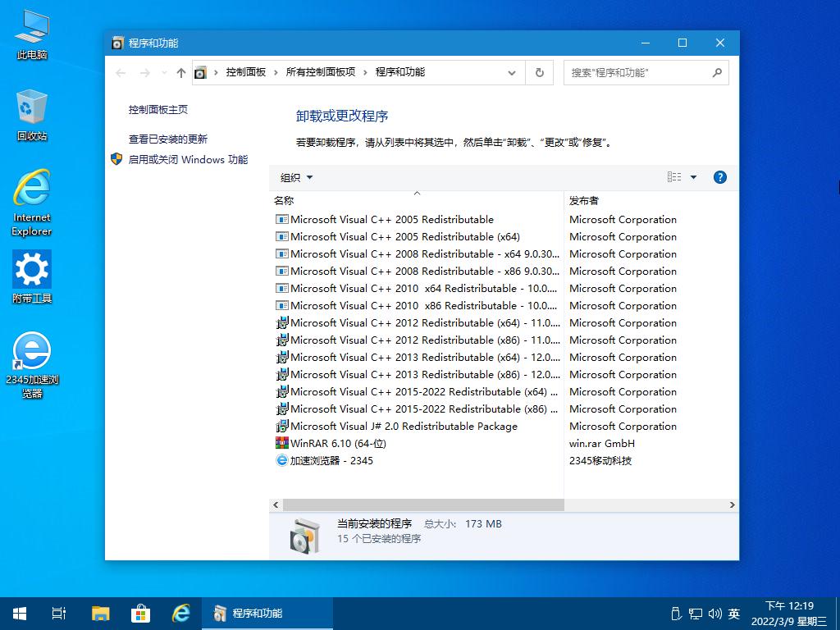Open 控制面板主页 link

(x=158, y=109)
